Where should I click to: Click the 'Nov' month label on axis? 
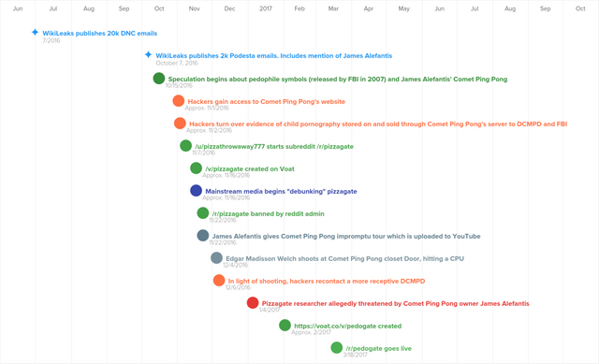194,8
